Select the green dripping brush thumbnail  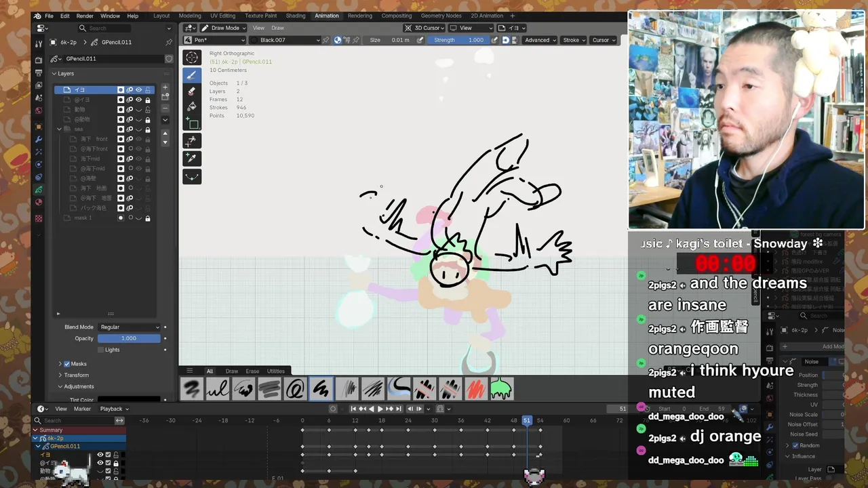(501, 389)
